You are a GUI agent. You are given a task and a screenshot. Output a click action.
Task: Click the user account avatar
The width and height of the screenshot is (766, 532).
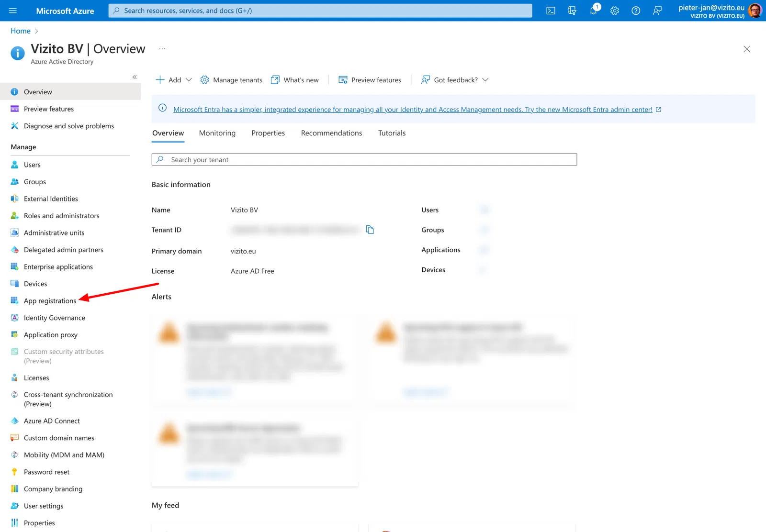point(755,11)
